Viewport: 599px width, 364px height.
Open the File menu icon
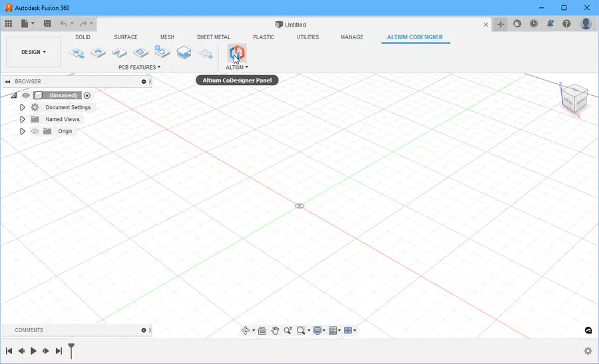coord(25,24)
